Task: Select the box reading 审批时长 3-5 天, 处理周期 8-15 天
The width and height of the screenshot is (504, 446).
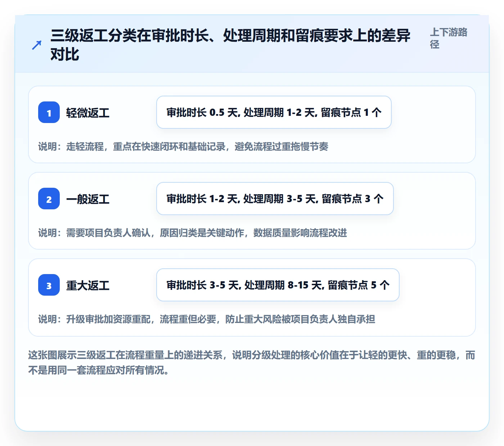Action: click(x=278, y=285)
